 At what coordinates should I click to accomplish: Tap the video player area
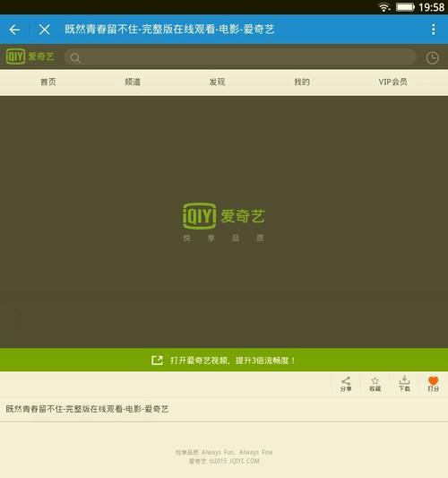(224, 222)
